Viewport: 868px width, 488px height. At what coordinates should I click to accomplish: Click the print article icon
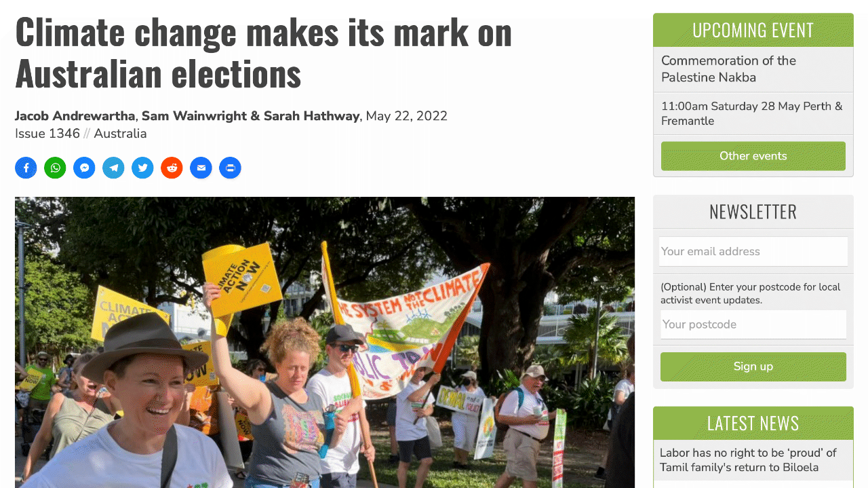230,168
